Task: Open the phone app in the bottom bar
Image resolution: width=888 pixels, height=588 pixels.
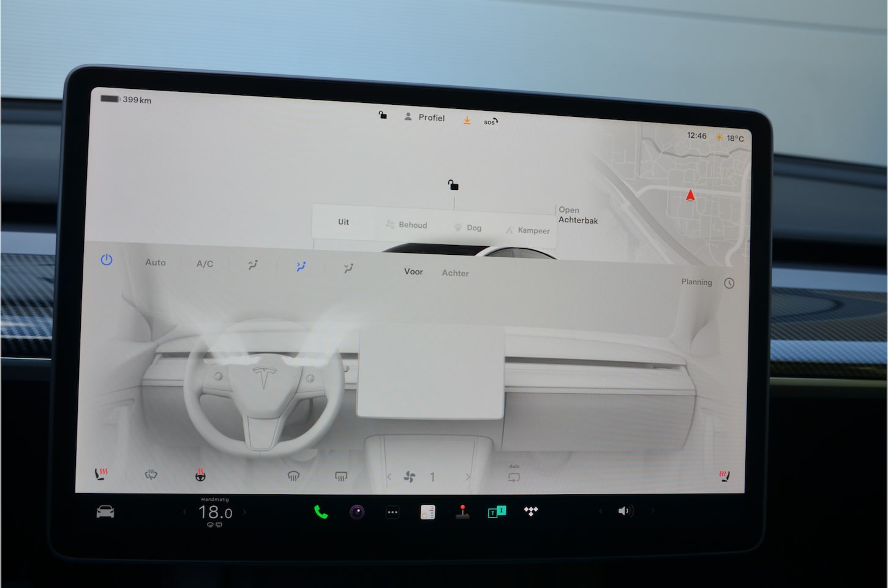Action: [321, 512]
